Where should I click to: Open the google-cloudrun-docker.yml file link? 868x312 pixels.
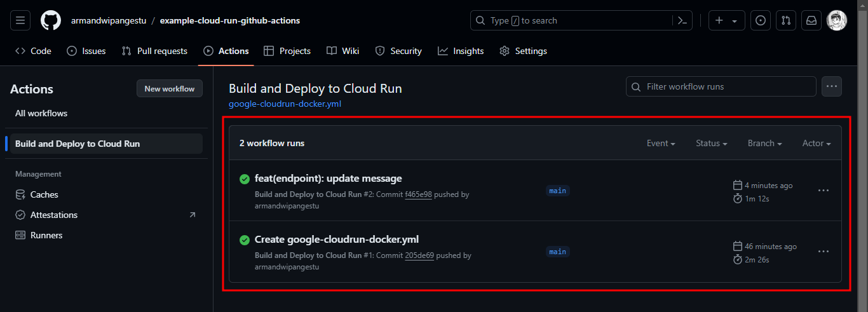[x=285, y=104]
